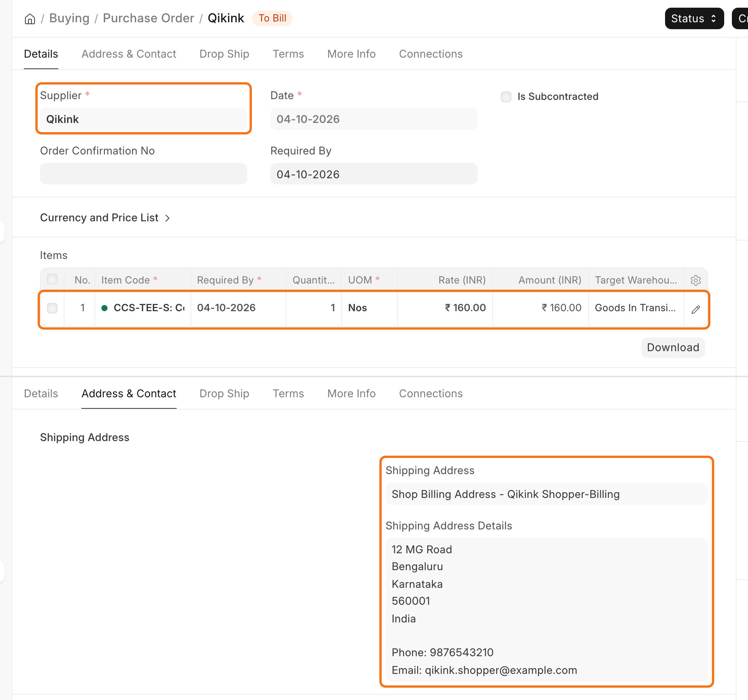
Task: Click the Order Confirmation No input
Action: click(x=144, y=174)
